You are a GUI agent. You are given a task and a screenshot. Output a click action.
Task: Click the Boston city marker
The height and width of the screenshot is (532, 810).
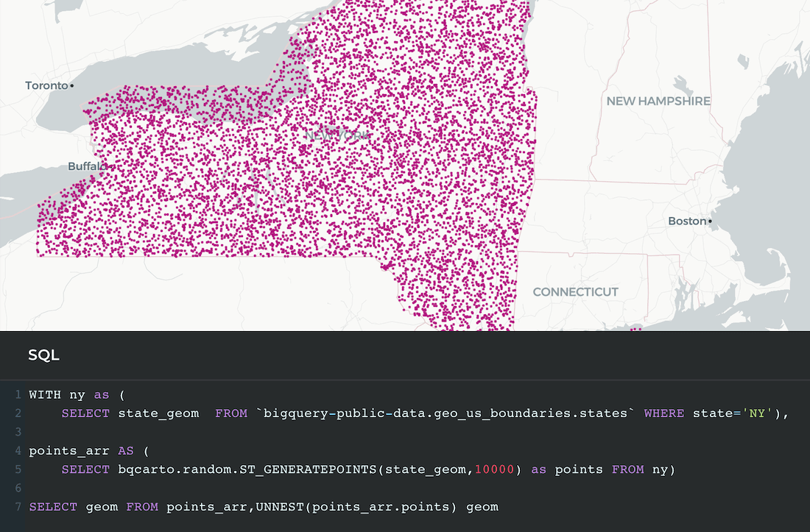click(x=709, y=221)
